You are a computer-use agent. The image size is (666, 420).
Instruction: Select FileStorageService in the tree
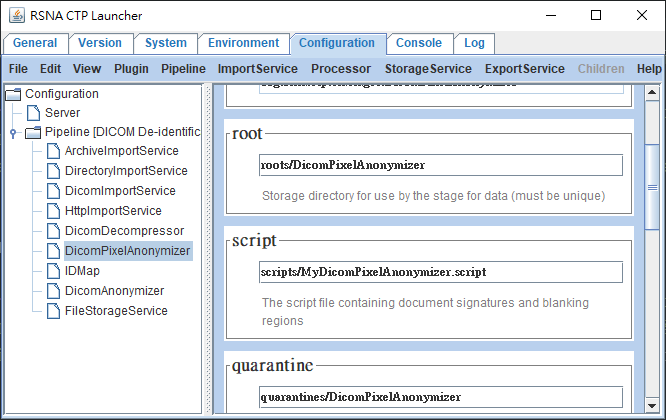[116, 310]
